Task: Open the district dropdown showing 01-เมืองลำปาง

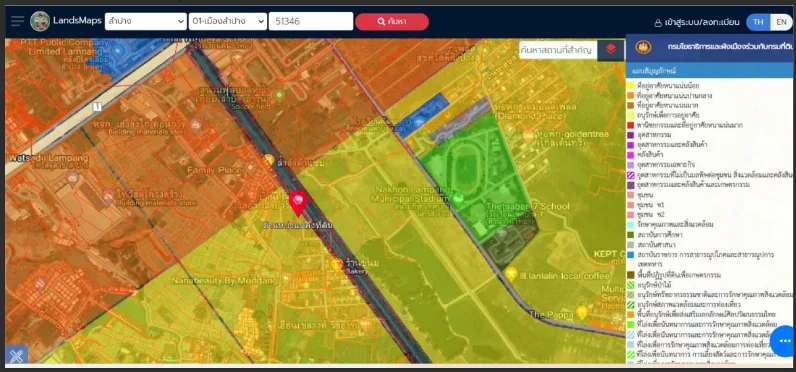Action: click(x=227, y=21)
